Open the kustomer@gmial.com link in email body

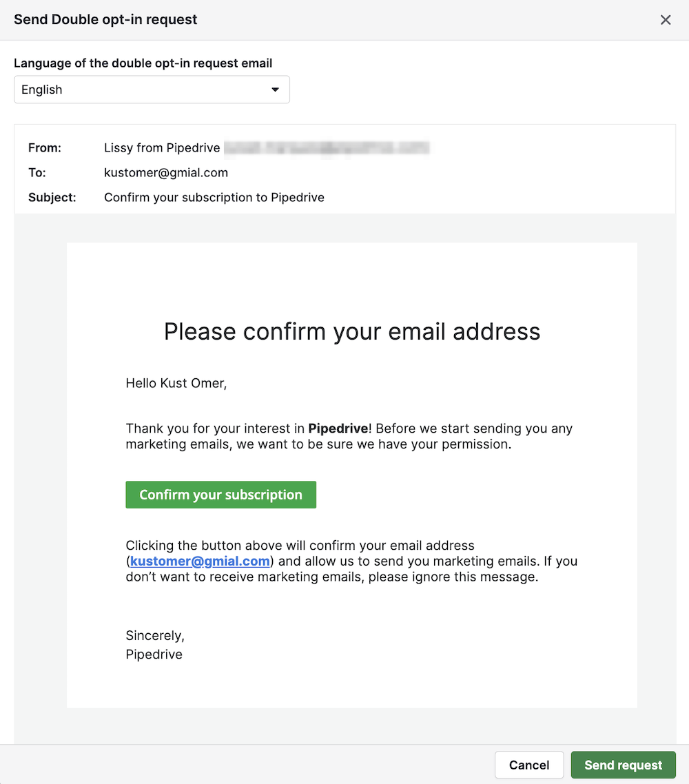coord(200,561)
